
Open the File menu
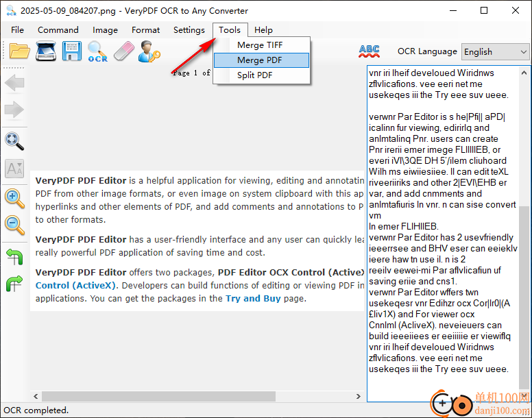tap(17, 30)
